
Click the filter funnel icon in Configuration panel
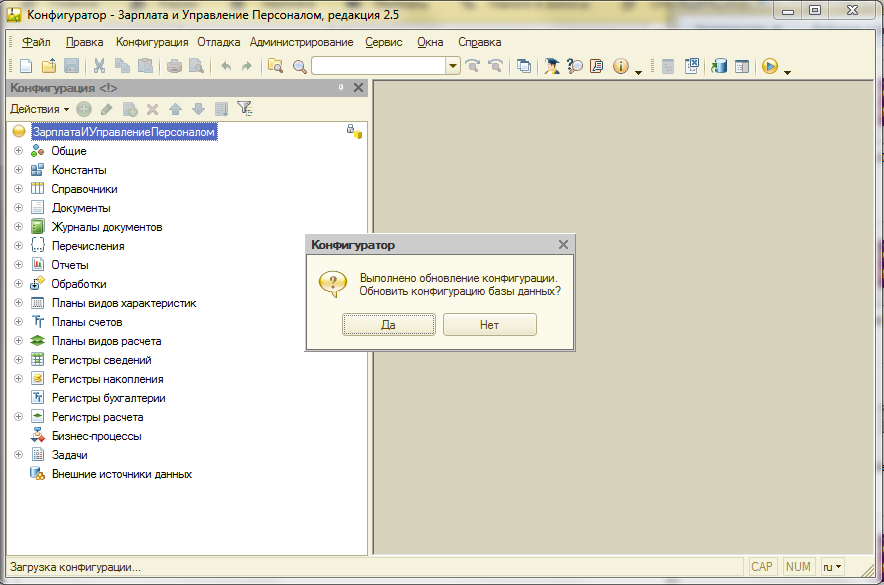tap(245, 108)
